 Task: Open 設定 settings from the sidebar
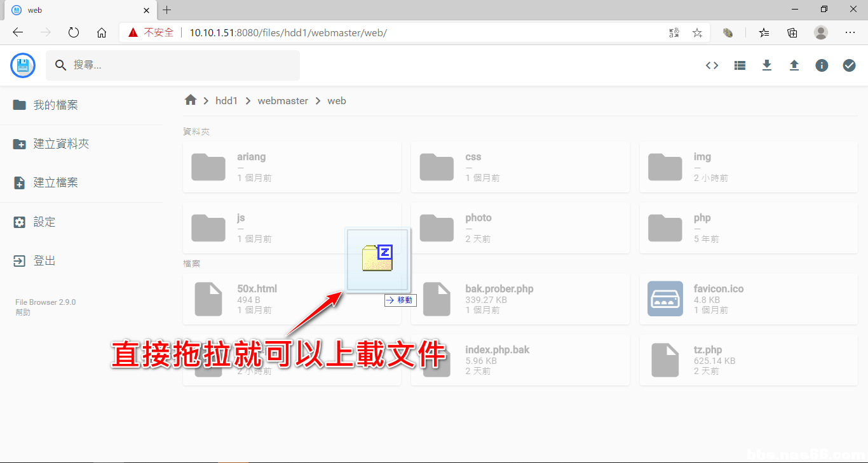(44, 222)
